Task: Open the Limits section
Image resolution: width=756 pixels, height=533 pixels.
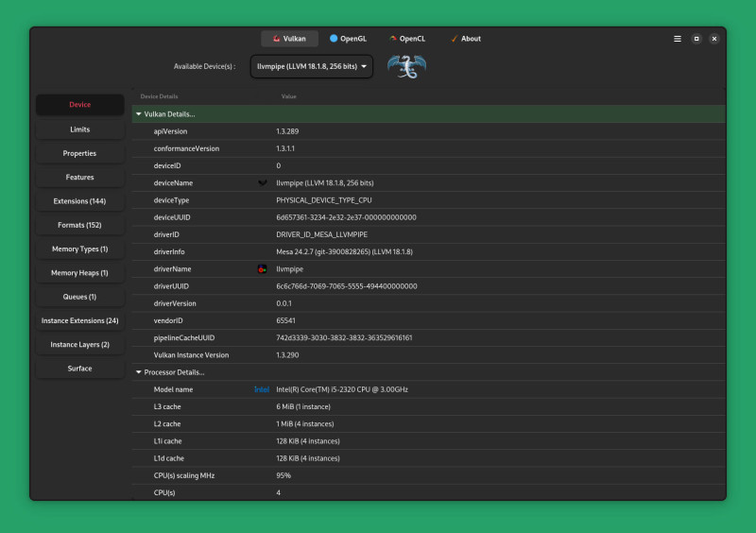Action: coord(80,129)
